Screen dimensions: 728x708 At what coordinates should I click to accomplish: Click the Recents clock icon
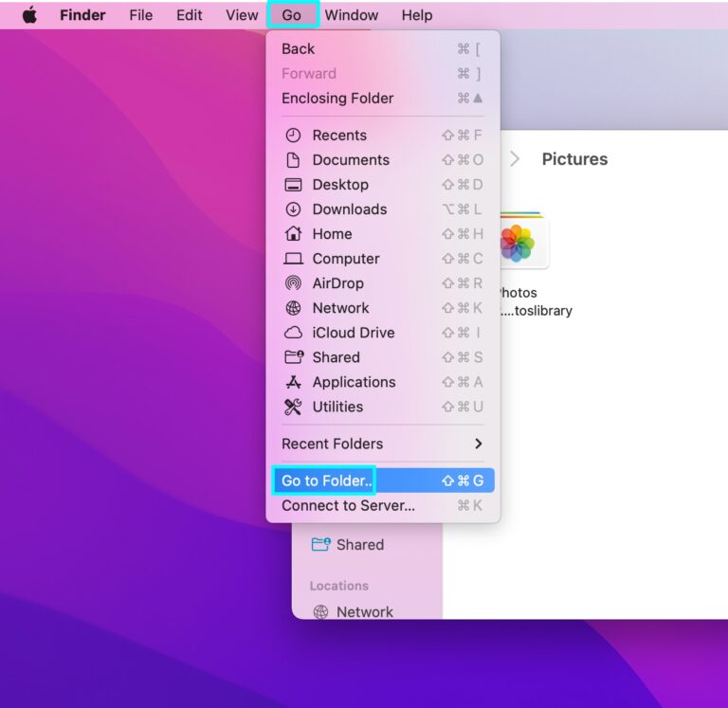(x=293, y=136)
